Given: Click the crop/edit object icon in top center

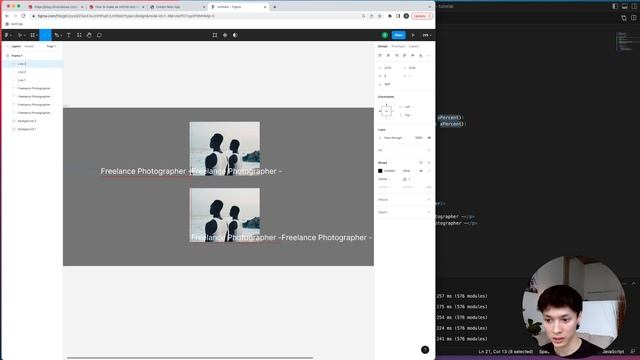Looking at the screenshot, I should [x=215, y=35].
